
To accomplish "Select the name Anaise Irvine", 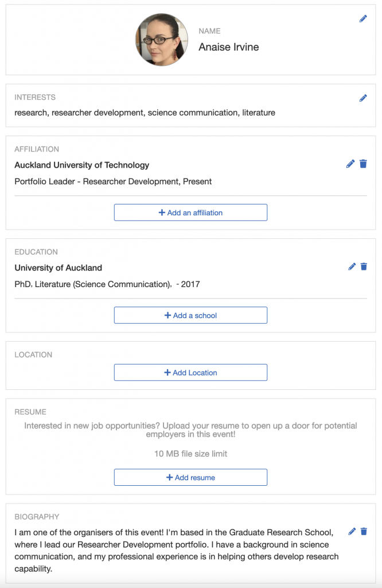I will point(228,47).
